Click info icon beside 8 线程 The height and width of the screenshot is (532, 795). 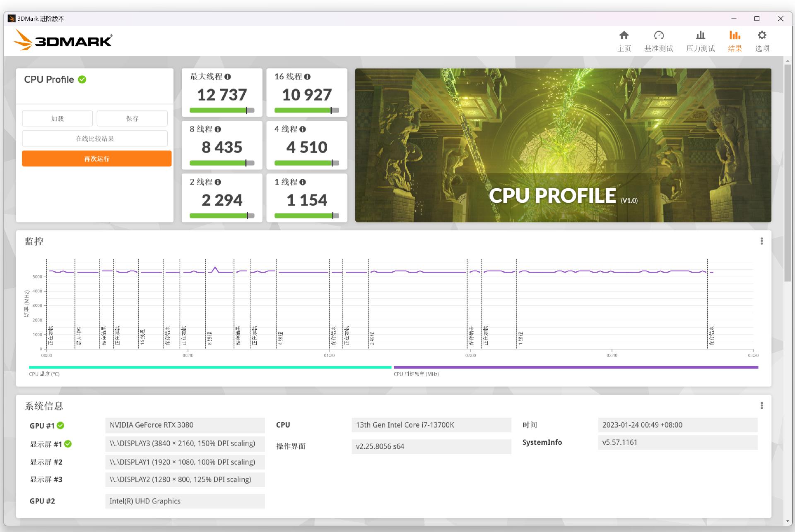218,129
